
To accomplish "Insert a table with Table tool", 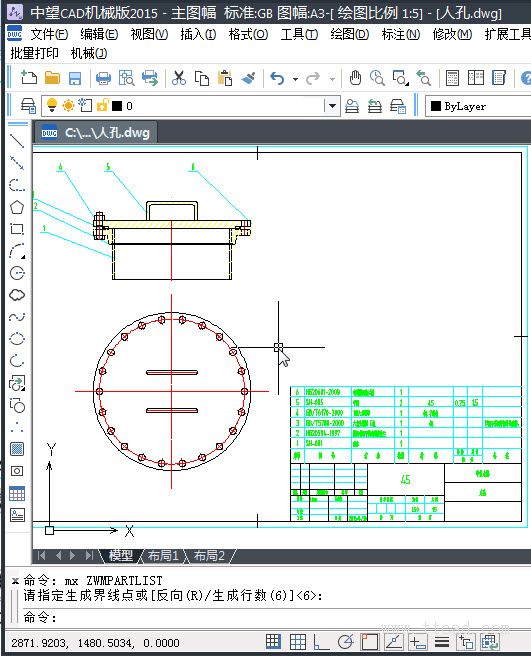I will click(17, 493).
